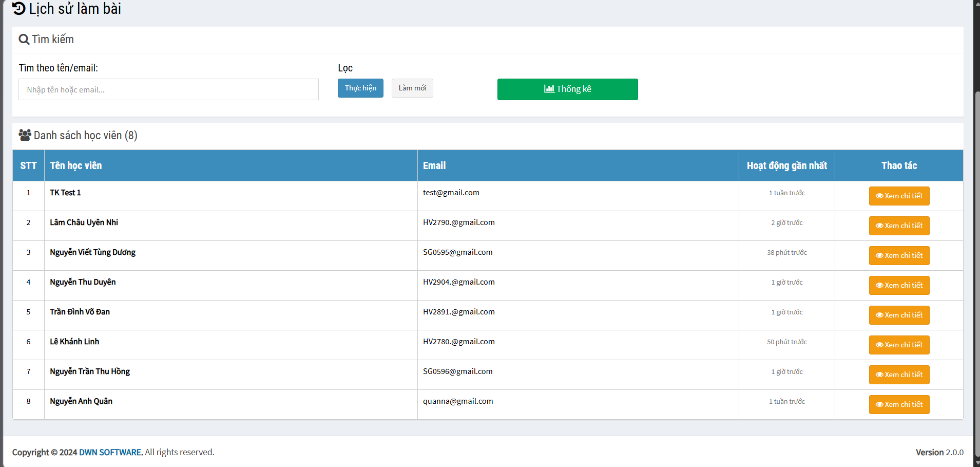The height and width of the screenshot is (467, 980).
Task: Open Xem chi tiết for Nguyễn Trần Thu Hồng
Action: pos(899,375)
